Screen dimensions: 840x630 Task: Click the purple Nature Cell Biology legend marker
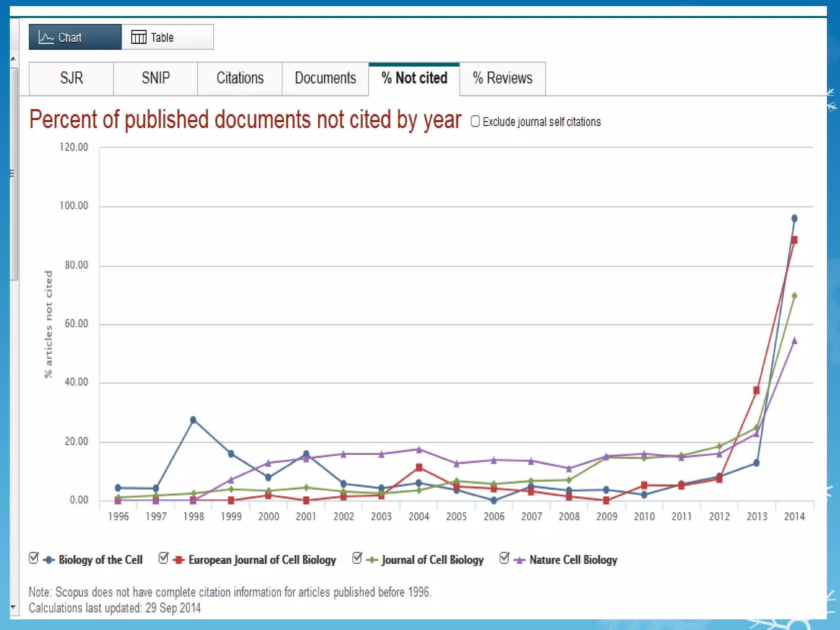coord(520,560)
